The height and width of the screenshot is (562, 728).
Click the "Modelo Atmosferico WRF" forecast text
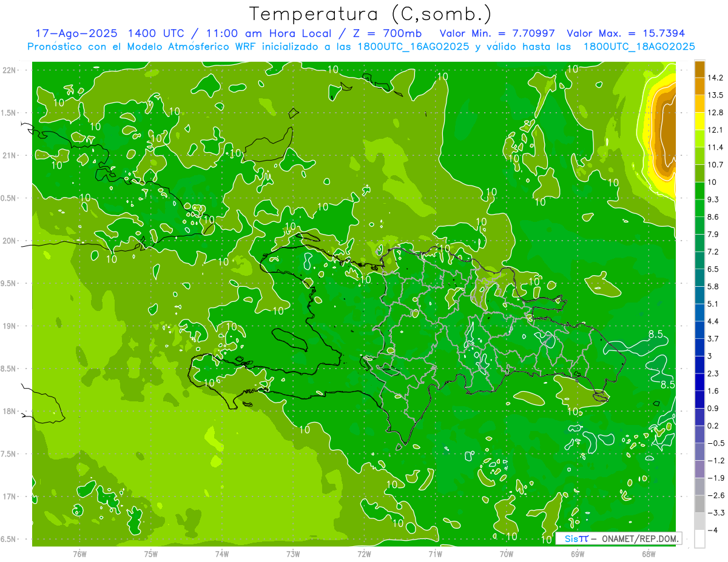coord(183,46)
